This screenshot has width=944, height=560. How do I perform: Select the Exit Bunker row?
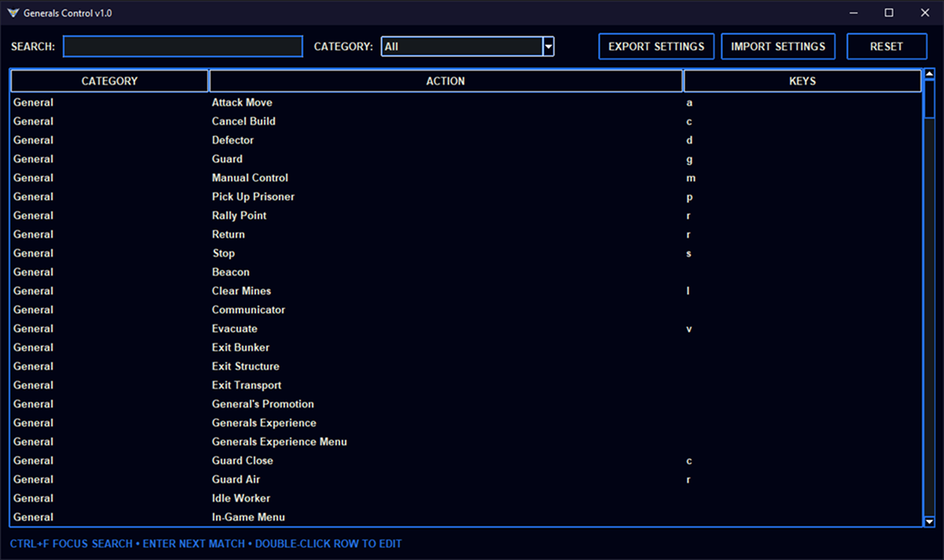click(466, 347)
